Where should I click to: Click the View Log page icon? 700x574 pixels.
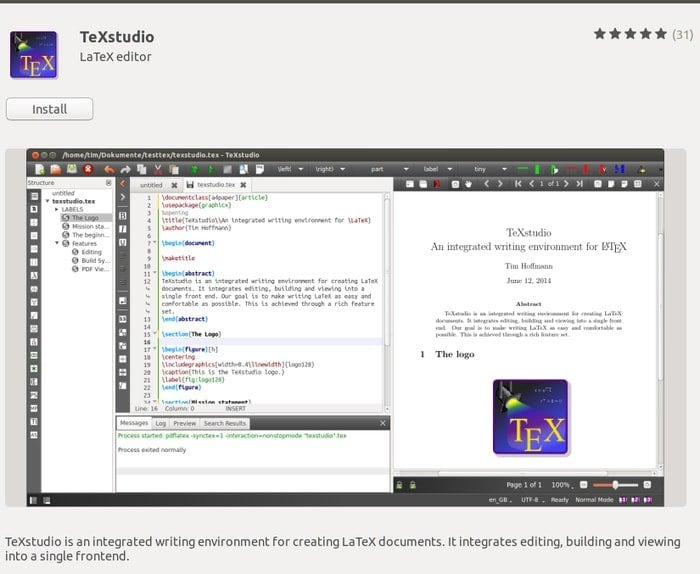point(260,169)
